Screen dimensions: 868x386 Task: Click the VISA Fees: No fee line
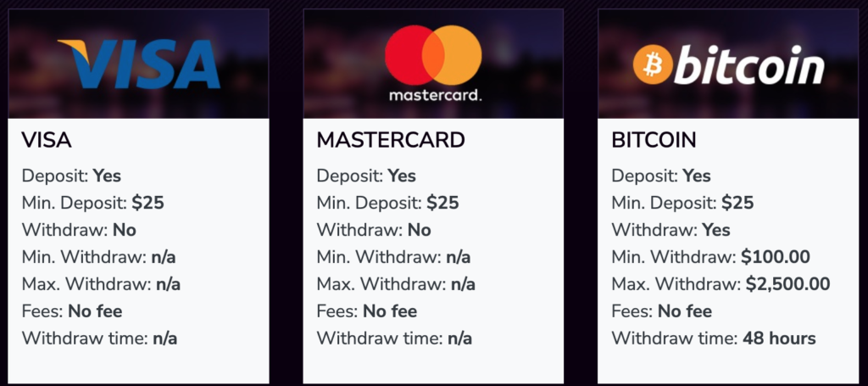point(72,311)
